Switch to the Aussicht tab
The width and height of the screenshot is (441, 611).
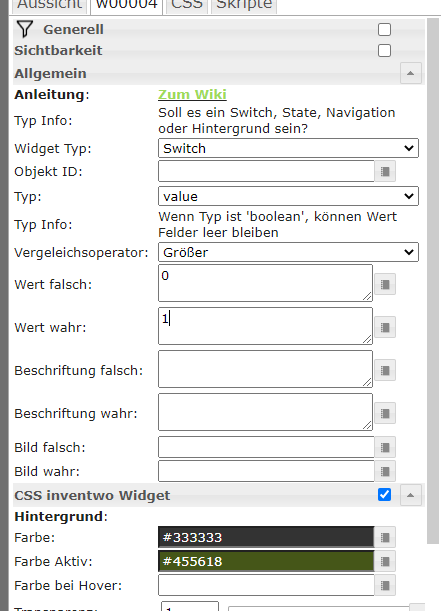49,5
